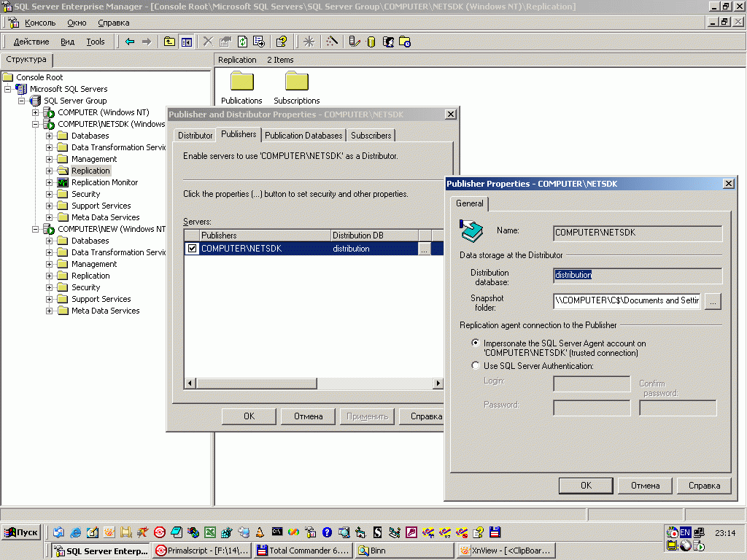Click the New Database cylinder icon
Viewport: 747px width, 560px height.
coord(371,42)
